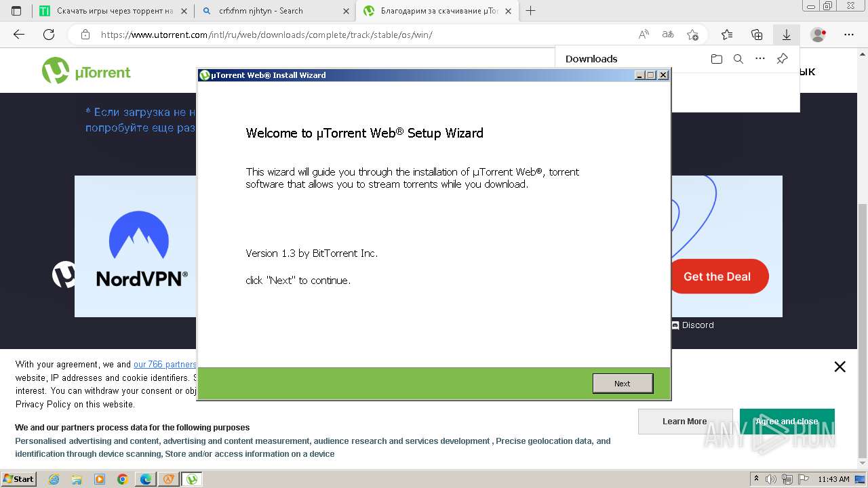Open the Discord link on the page
The width and height of the screenshot is (868, 488).
(692, 325)
